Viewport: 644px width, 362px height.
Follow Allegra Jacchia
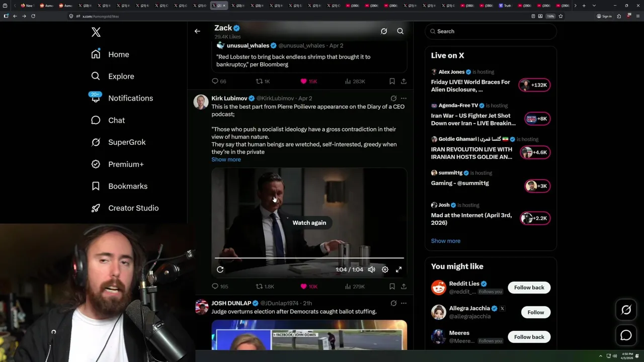(x=536, y=312)
